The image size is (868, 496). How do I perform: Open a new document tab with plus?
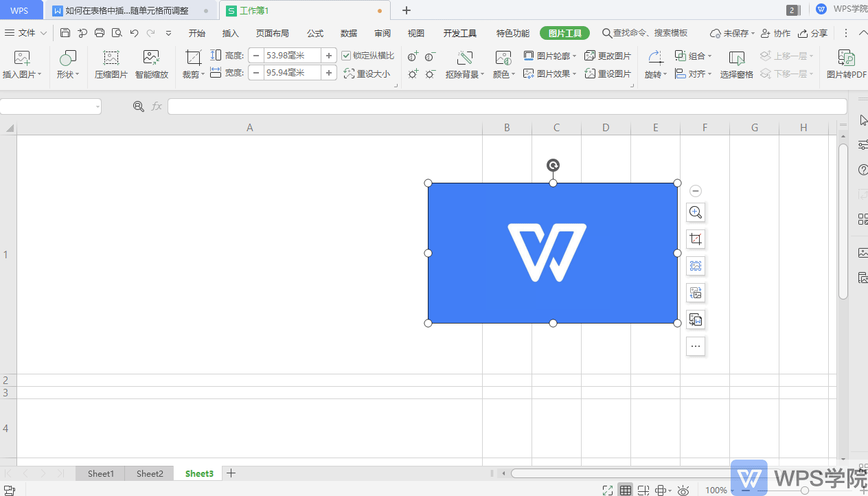[407, 10]
